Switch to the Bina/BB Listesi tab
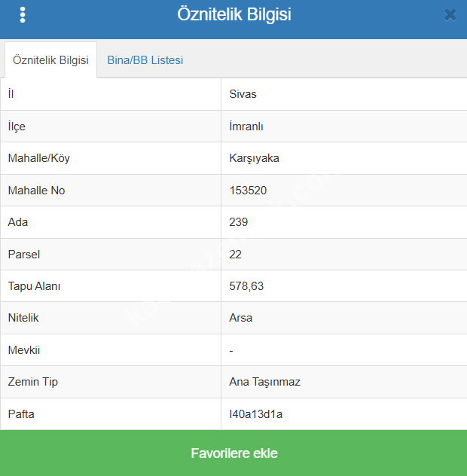This screenshot has height=476, width=467. (x=145, y=60)
